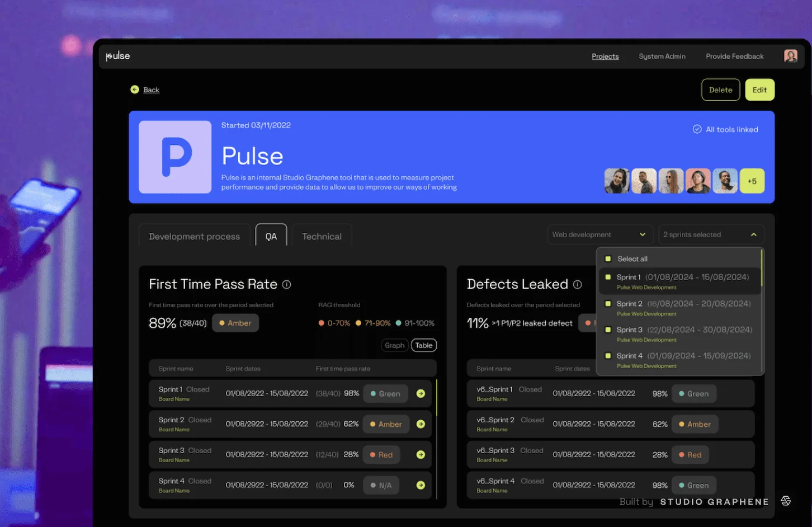Click the 0-70% red threshold legend
The height and width of the screenshot is (527, 812).
(334, 323)
